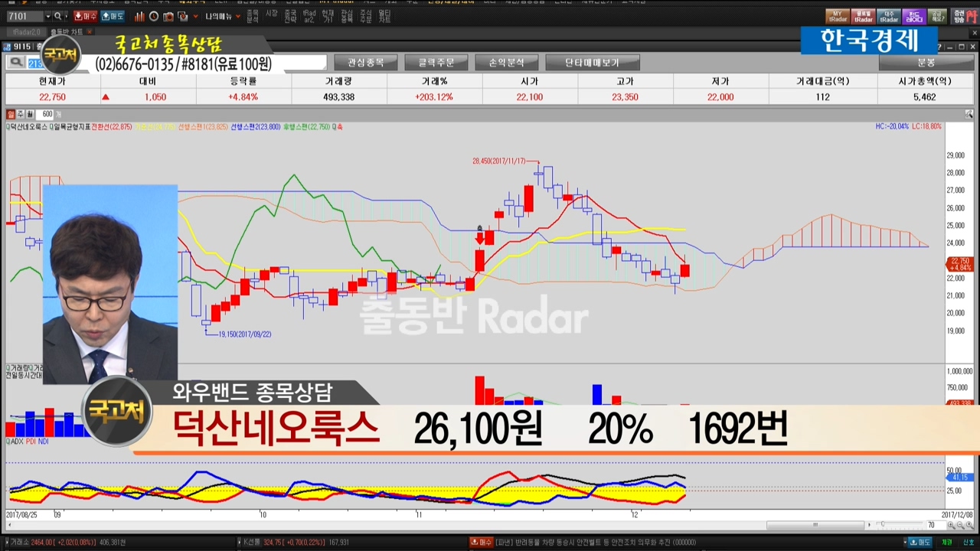Viewport: 980px width, 551px height.
Task: Select the 주 weekly period toggle
Action: (x=21, y=114)
